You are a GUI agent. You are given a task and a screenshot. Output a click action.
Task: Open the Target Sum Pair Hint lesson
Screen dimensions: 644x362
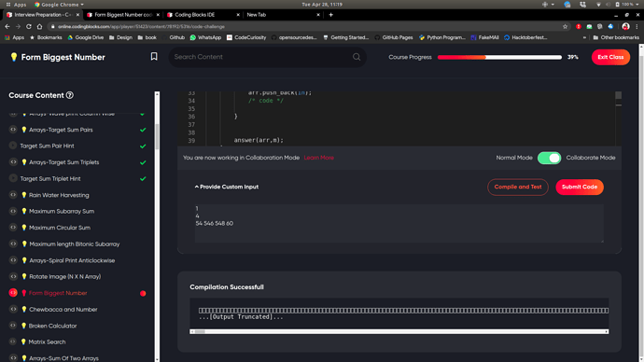[x=47, y=146]
